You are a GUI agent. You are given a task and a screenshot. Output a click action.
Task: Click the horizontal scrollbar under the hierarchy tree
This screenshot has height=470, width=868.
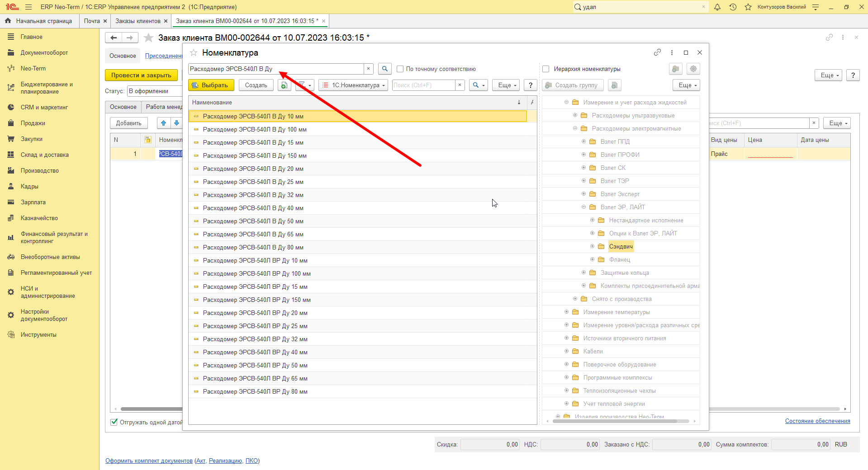point(615,421)
